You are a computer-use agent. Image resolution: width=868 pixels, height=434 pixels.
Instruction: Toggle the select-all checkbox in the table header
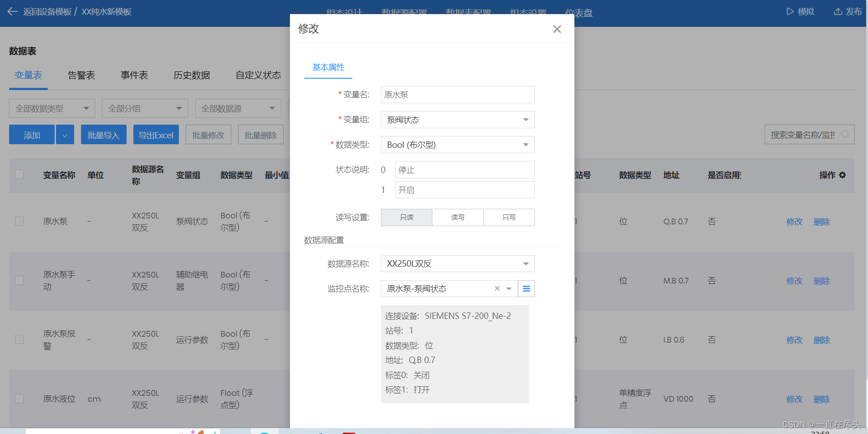[20, 175]
